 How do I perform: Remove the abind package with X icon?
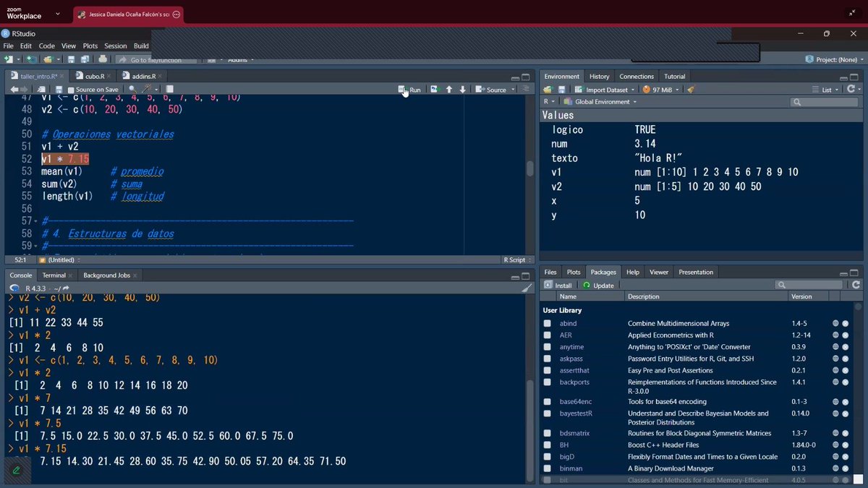[x=845, y=323]
